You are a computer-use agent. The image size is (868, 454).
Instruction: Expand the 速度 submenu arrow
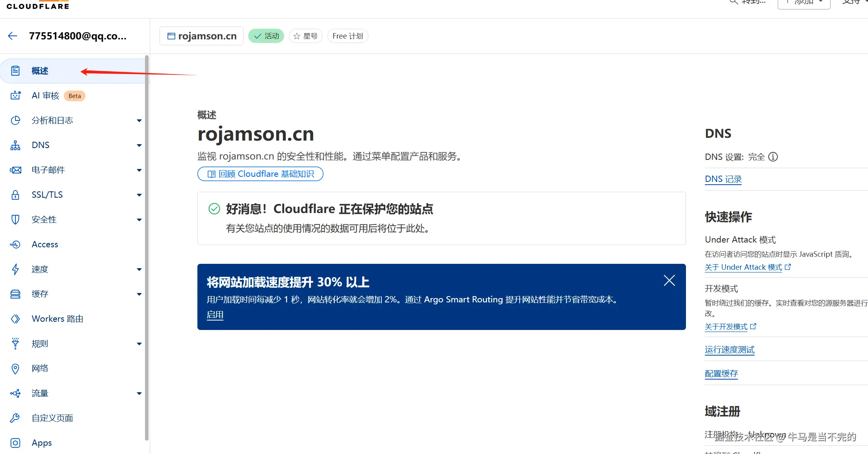click(139, 269)
